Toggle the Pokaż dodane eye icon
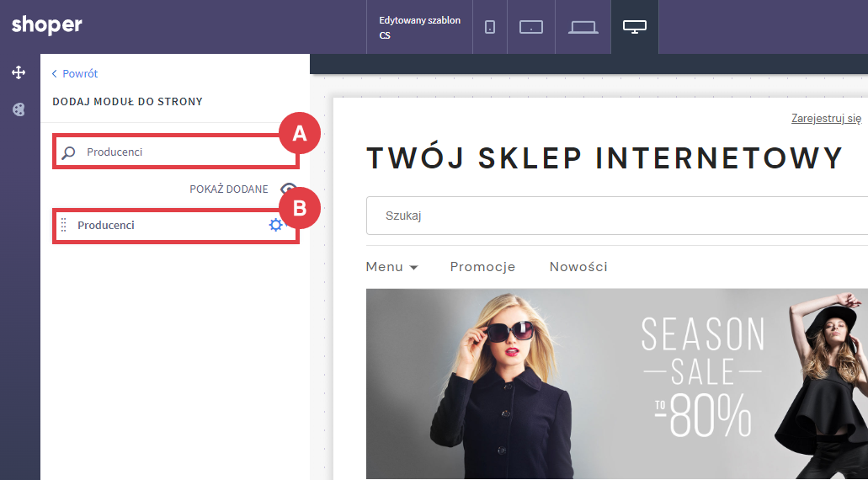Image resolution: width=868 pixels, height=480 pixels. click(x=287, y=189)
